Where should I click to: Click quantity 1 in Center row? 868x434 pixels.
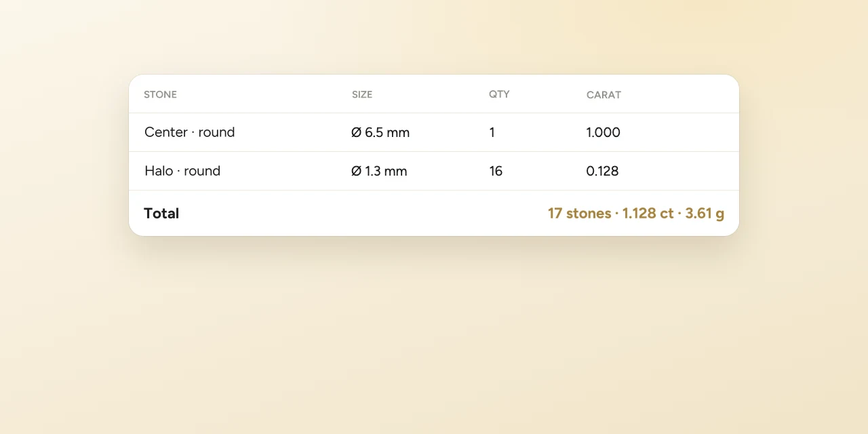tap(492, 133)
